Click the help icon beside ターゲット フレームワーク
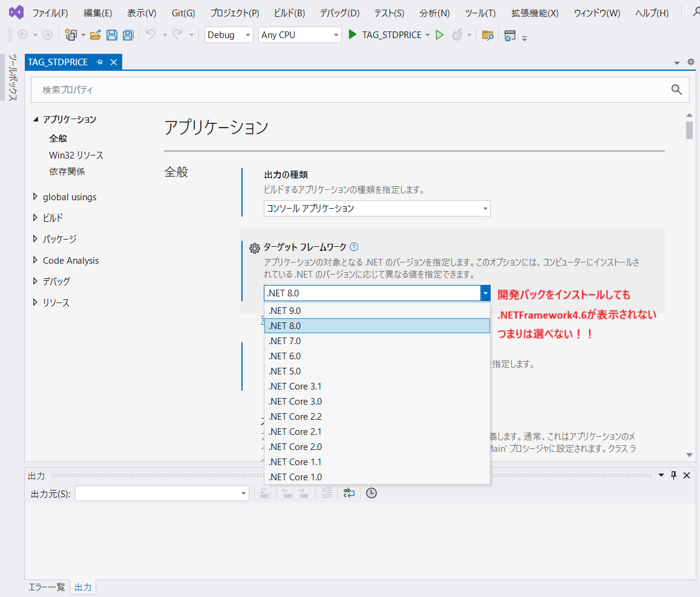 pos(354,247)
